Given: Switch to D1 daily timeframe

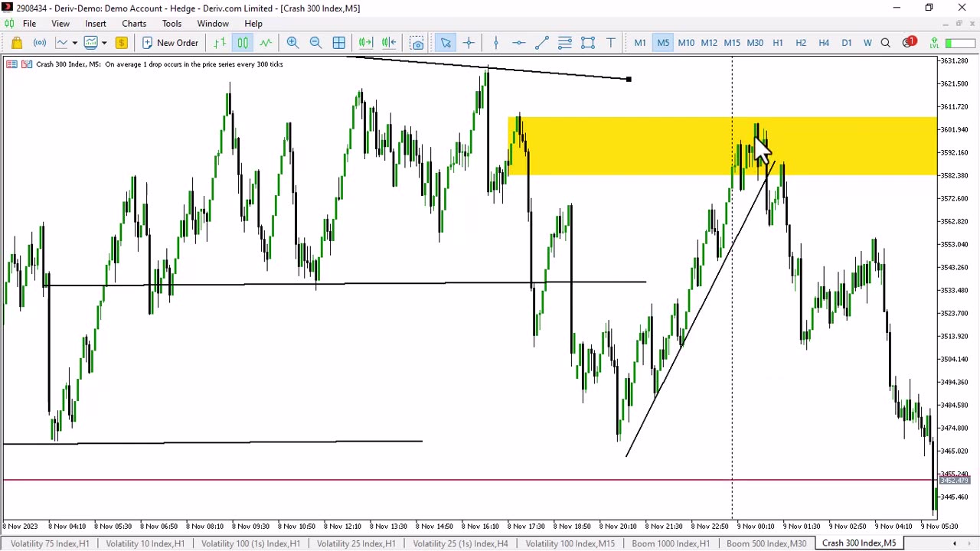Looking at the screenshot, I should (x=847, y=43).
